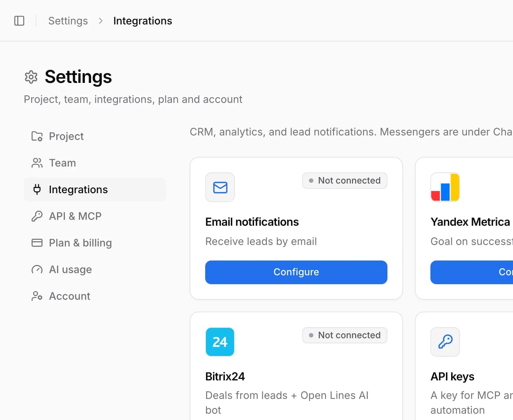Screen dimensions: 513x420
Task: Click the Yandex Metrica card title
Action: pyautogui.click(x=470, y=222)
